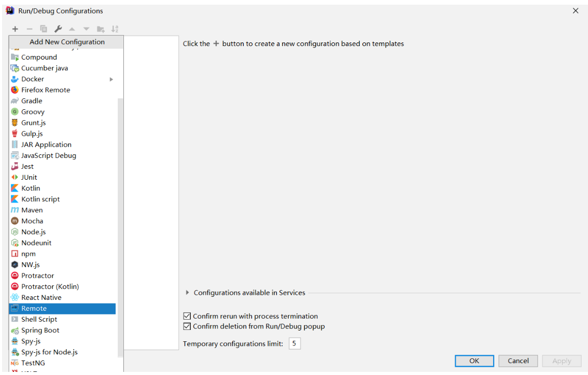Toggle Confirm deletion from Run/Debug popup
The width and height of the screenshot is (588, 375).
click(187, 326)
